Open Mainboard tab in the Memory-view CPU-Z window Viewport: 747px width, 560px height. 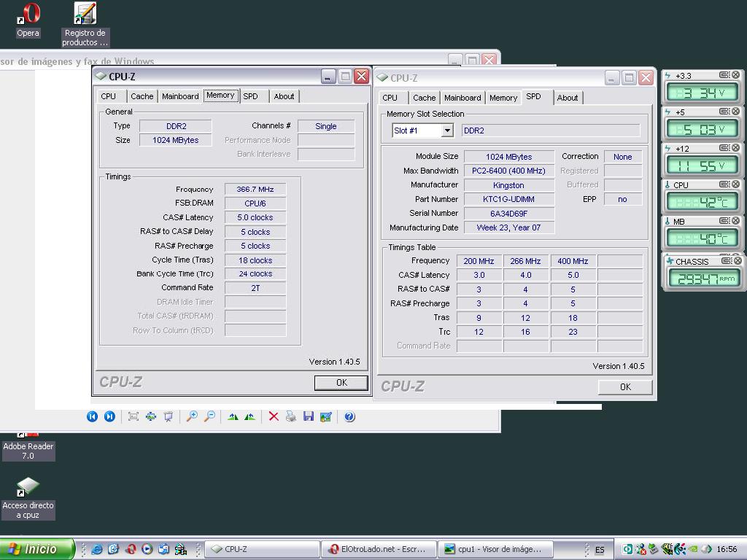(180, 96)
